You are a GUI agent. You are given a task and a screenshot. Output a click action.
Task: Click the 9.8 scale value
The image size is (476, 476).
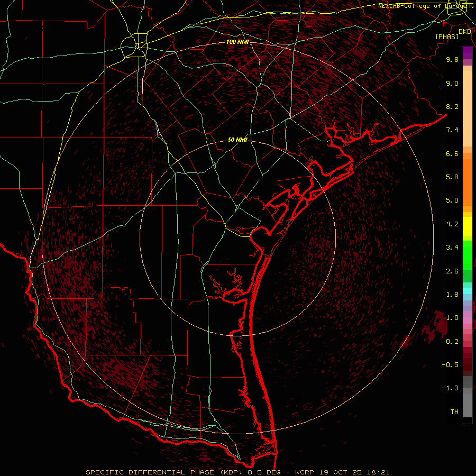click(452, 59)
